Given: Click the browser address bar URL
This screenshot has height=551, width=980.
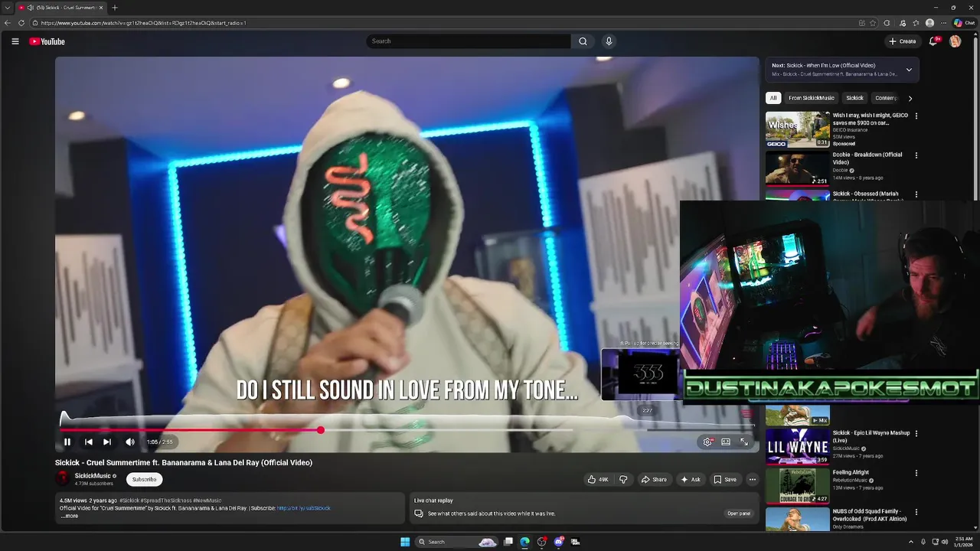Looking at the screenshot, I should point(143,23).
